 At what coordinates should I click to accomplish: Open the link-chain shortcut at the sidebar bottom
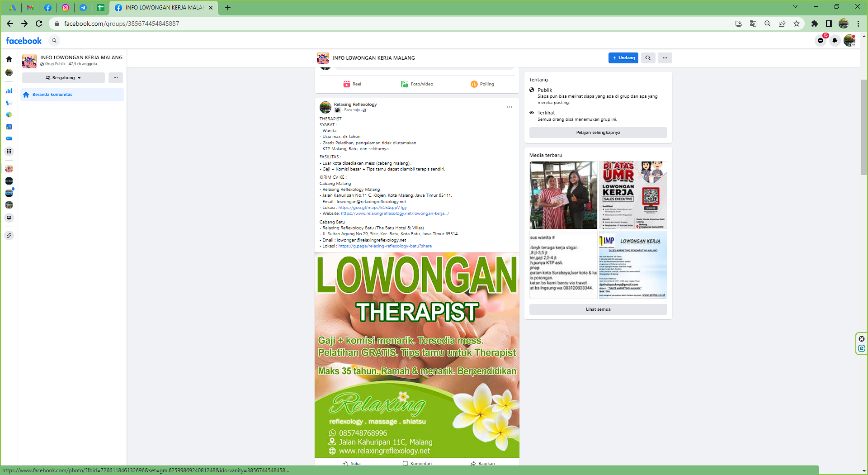pyautogui.click(x=9, y=235)
